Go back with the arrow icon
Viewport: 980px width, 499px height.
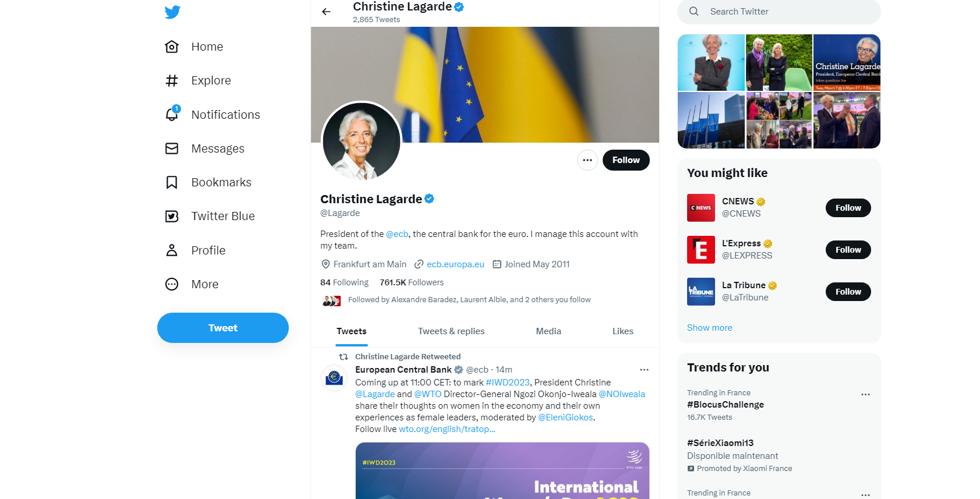click(326, 12)
